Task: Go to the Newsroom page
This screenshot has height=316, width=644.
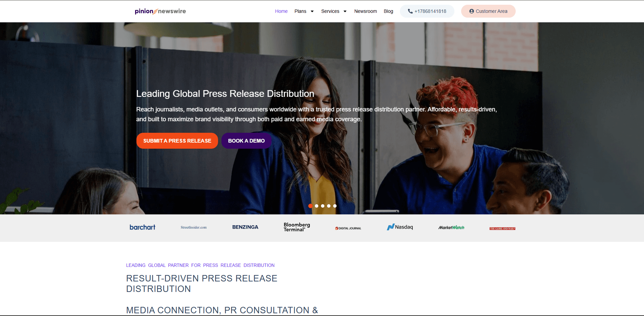Action: (x=365, y=11)
